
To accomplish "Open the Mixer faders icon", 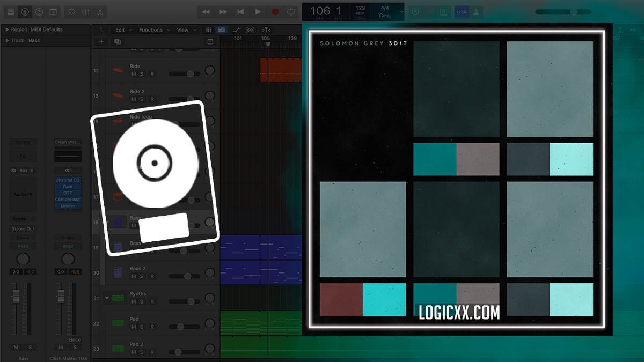I will click(85, 11).
